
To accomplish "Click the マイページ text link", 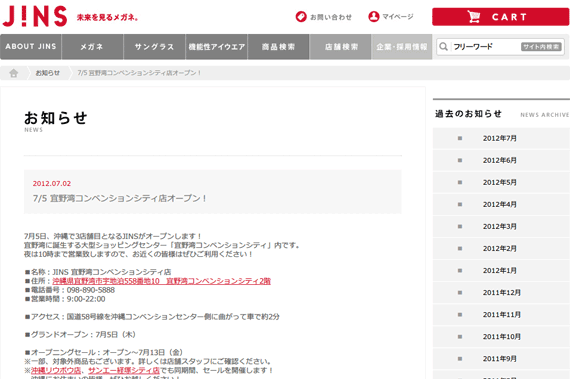I will 398,16.
